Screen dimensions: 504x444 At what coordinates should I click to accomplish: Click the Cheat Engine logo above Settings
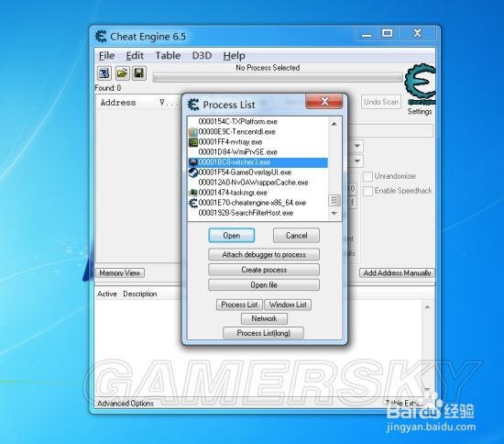click(x=421, y=84)
